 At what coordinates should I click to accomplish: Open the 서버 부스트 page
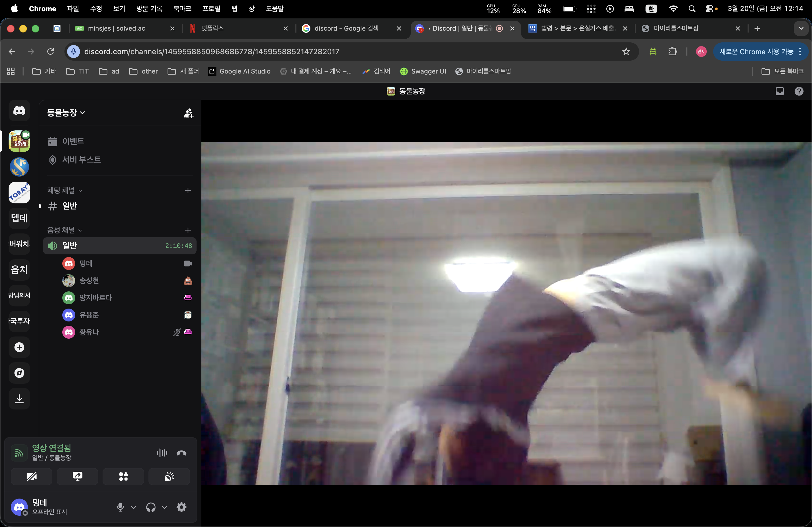coord(82,160)
